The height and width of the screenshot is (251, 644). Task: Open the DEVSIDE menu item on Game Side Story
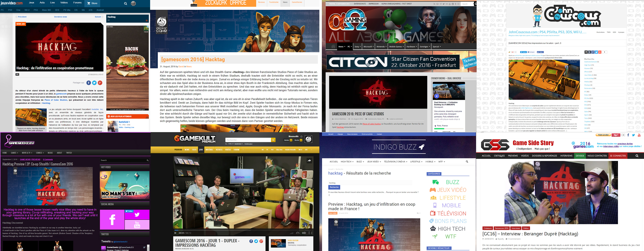580,156
